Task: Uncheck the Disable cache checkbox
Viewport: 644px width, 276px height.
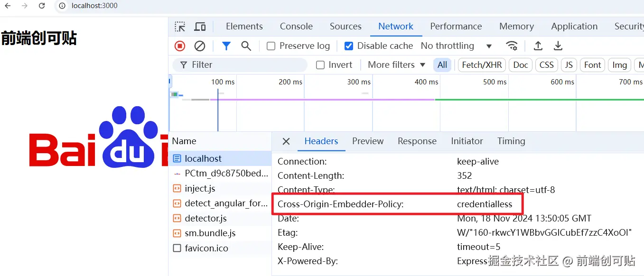Action: 349,46
